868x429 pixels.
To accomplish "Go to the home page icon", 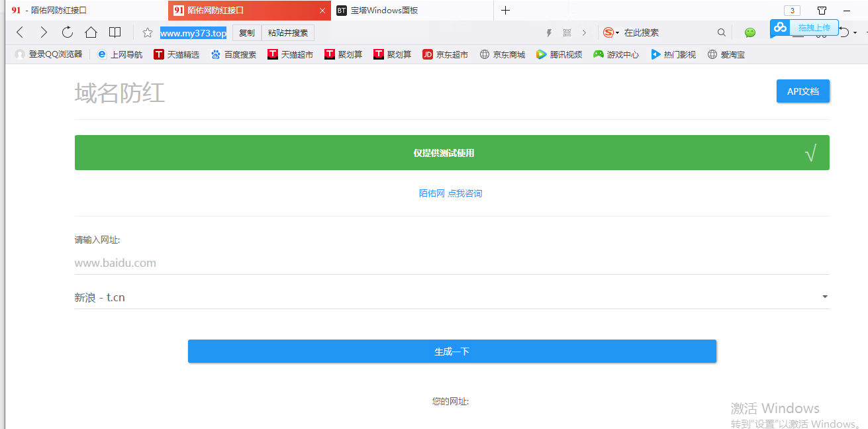I will (91, 32).
